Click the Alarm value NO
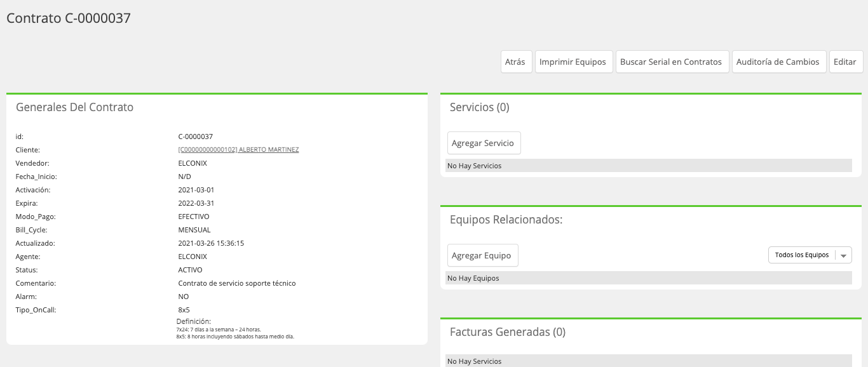Viewport: 868px width, 367px height. pyautogui.click(x=184, y=297)
